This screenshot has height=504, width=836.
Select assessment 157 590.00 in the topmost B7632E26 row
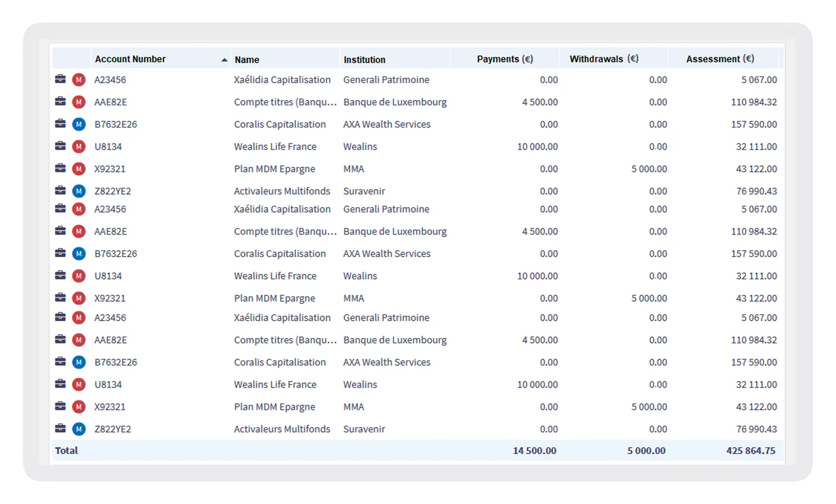click(754, 124)
